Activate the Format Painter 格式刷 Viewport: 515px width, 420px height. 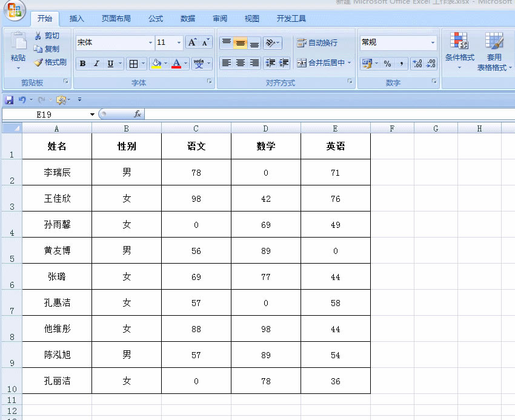50,62
